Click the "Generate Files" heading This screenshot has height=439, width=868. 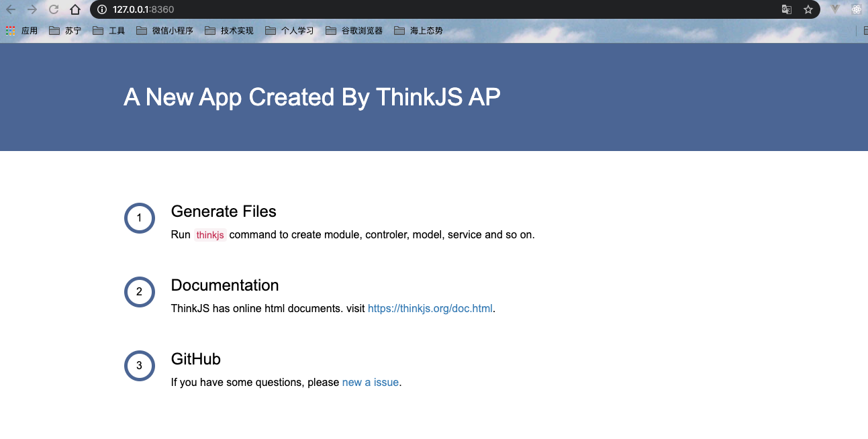pyautogui.click(x=224, y=211)
